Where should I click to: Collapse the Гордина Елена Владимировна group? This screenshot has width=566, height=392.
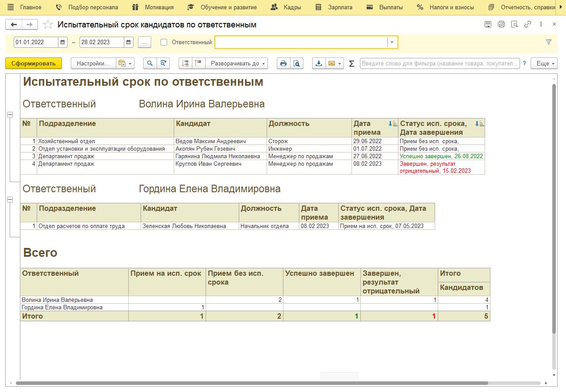10,200
